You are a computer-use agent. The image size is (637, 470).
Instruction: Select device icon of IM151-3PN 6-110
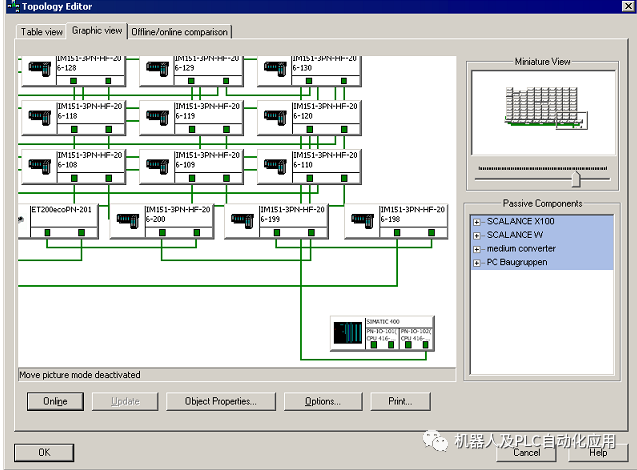click(x=275, y=166)
